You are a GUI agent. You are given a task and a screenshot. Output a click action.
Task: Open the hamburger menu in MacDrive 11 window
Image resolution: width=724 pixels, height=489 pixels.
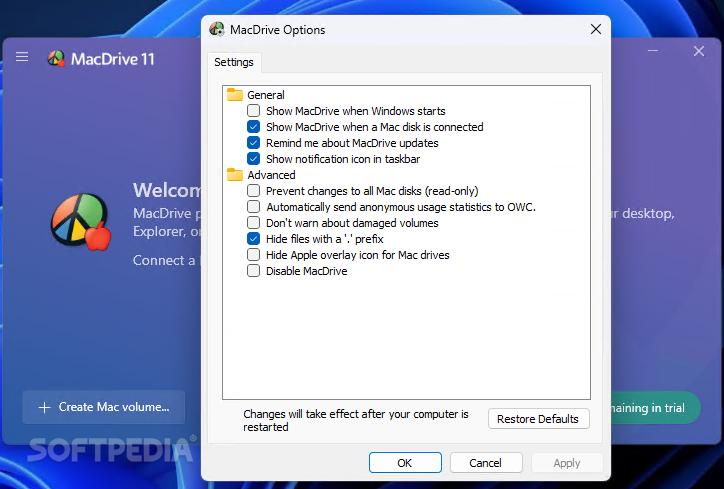point(22,57)
